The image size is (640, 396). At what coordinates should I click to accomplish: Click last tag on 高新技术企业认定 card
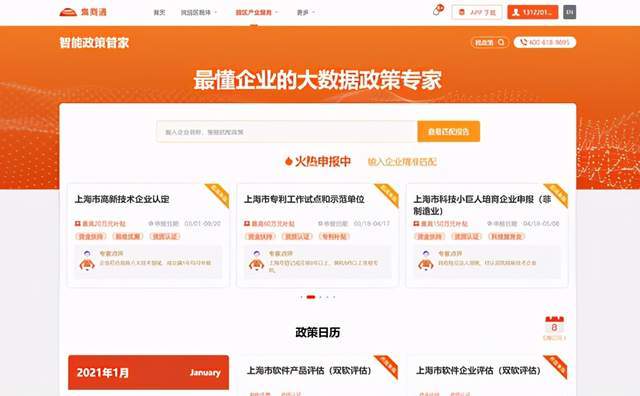click(x=165, y=237)
